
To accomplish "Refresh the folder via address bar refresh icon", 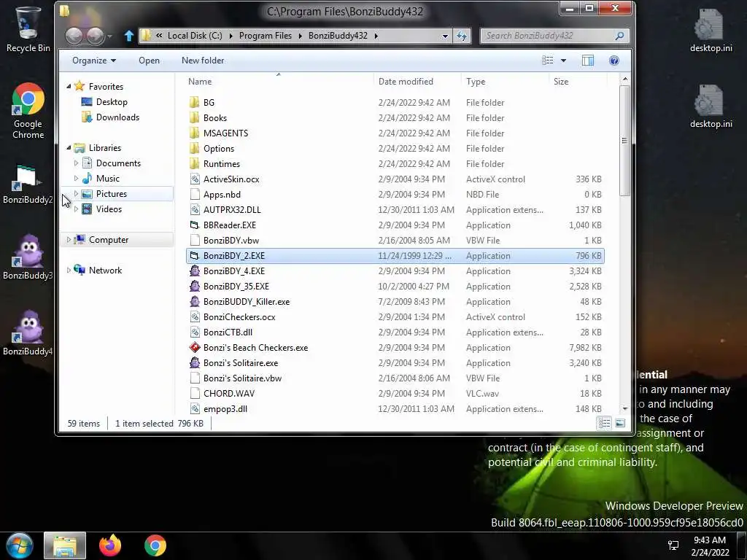I will [x=462, y=36].
